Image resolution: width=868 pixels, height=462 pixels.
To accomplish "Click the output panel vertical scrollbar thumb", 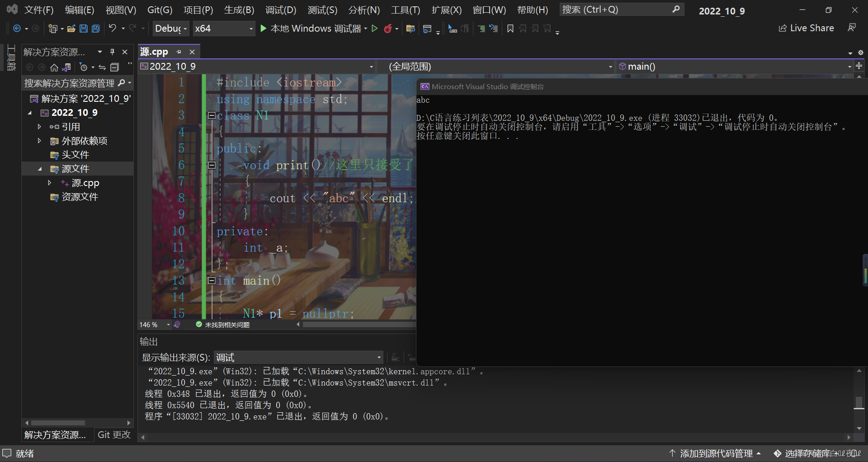I will [x=859, y=402].
